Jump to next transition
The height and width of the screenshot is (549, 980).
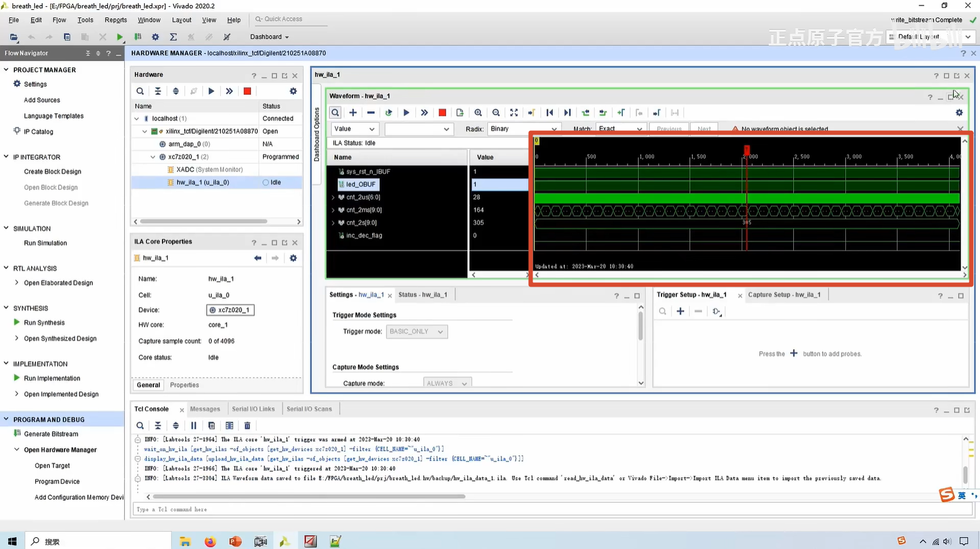(603, 113)
